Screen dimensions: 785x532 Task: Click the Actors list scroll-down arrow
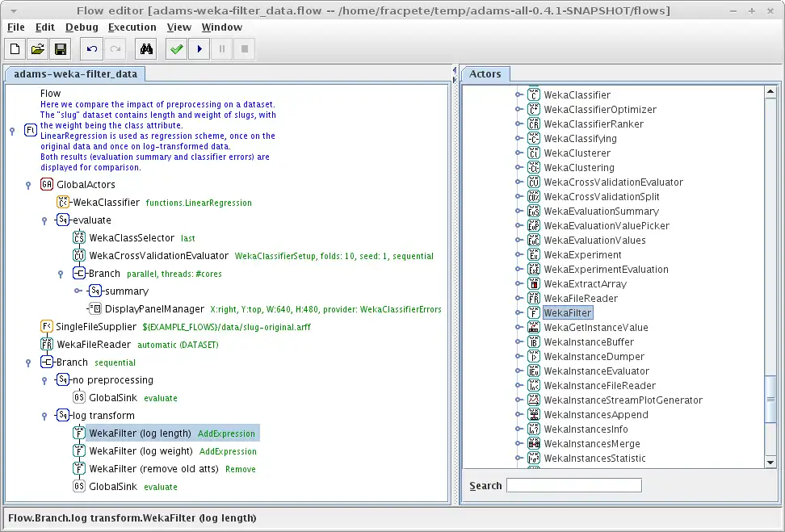pos(770,463)
